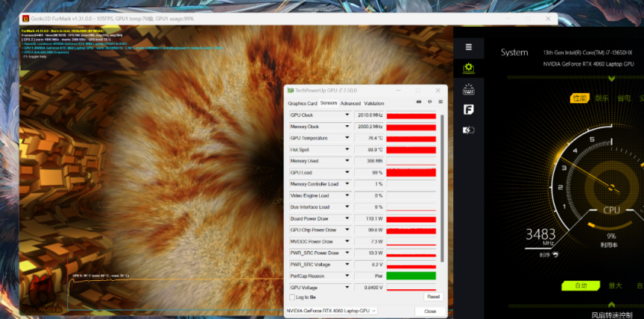
Task: Click the FurMark temperature graph line
Action: (177, 280)
